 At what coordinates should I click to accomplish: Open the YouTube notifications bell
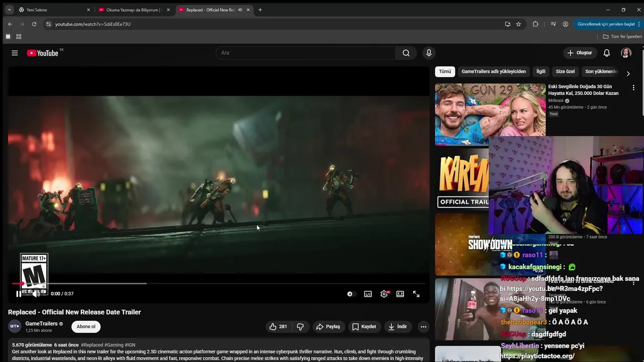tap(607, 53)
